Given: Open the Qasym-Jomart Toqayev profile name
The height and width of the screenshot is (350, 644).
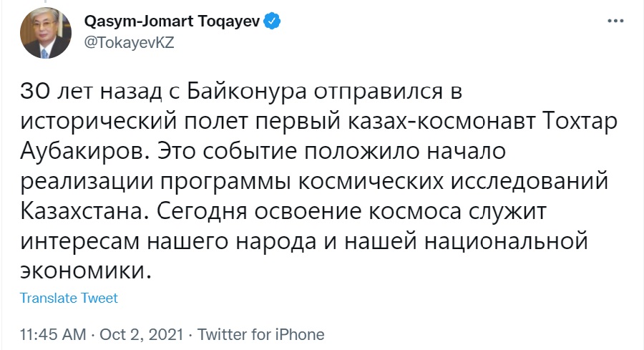Looking at the screenshot, I should click(172, 21).
